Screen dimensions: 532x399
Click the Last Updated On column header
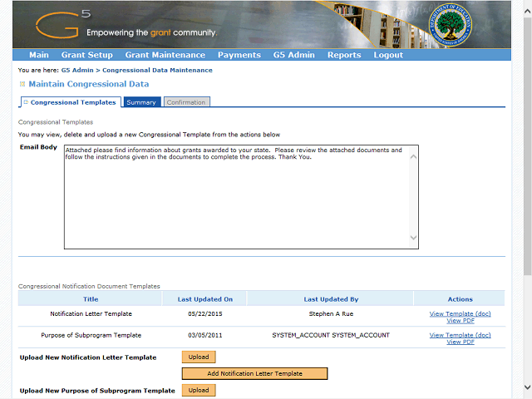point(205,299)
